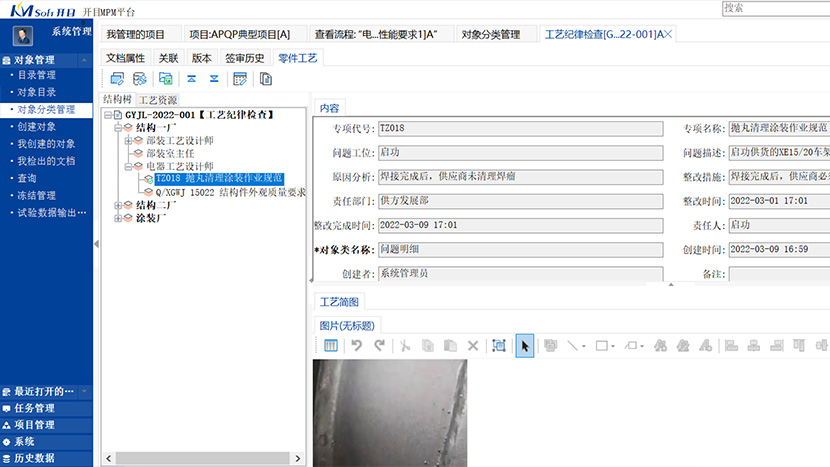Switch to the 工艺资源 tab

point(158,100)
